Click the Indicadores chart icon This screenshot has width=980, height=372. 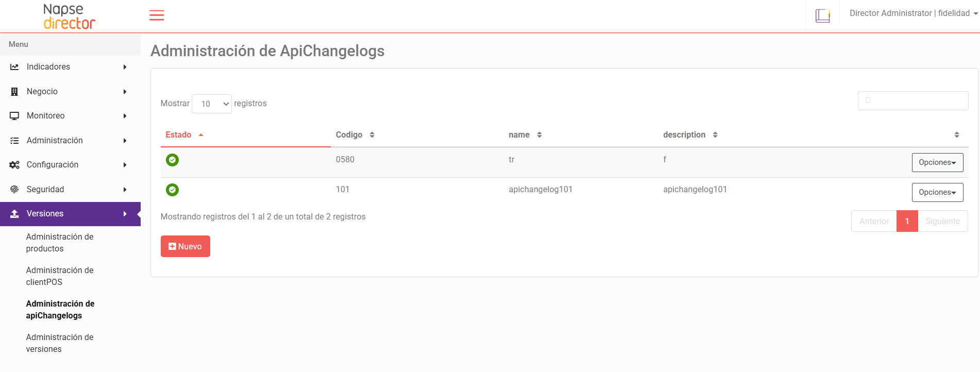14,67
